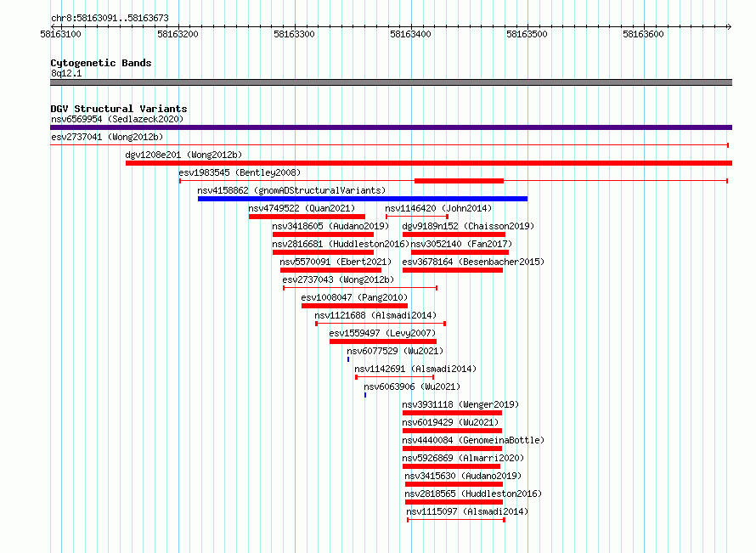Click ruler position 58163200
Screen dimensions: 756x553
pos(178,34)
